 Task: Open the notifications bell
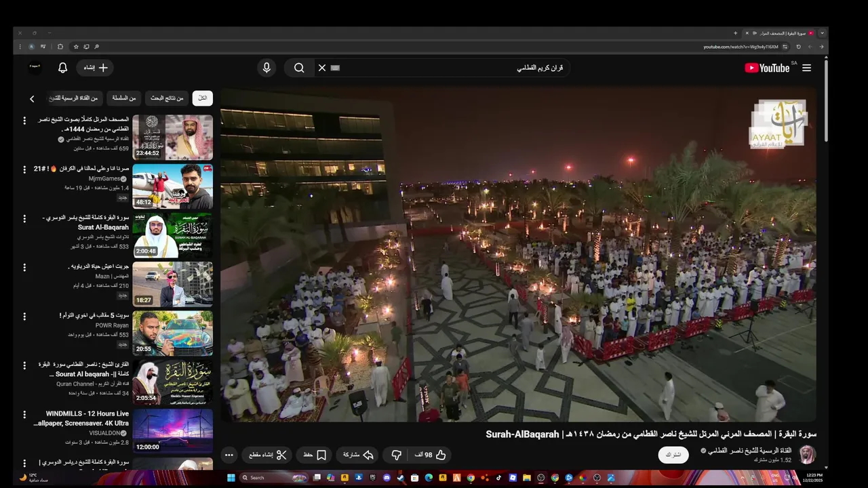coord(62,68)
